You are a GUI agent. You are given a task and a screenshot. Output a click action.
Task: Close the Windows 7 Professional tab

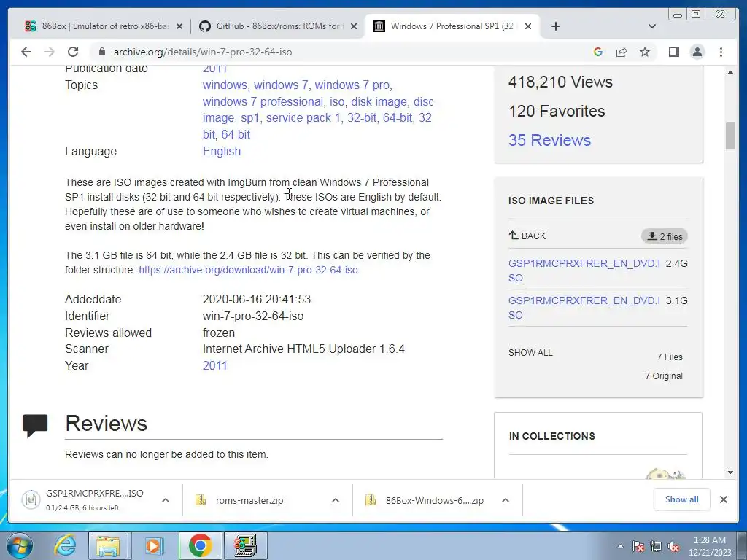pos(528,26)
